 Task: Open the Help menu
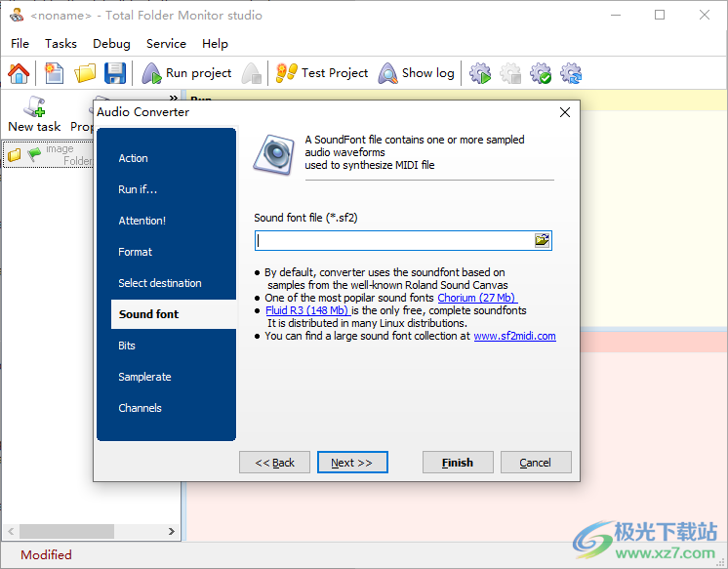coord(215,44)
